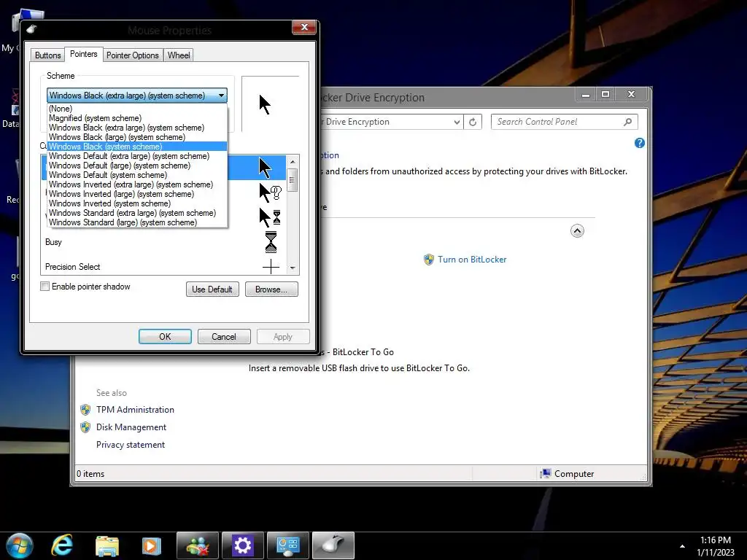Viewport: 747px width, 560px height.
Task: Collapse the drive section chevron in BitLocker window
Action: click(x=577, y=231)
